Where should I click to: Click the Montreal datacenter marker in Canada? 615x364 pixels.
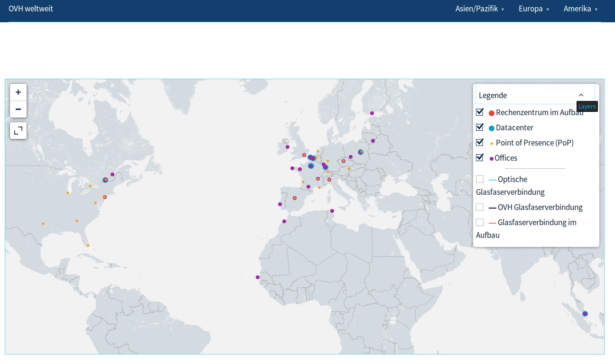tap(105, 180)
